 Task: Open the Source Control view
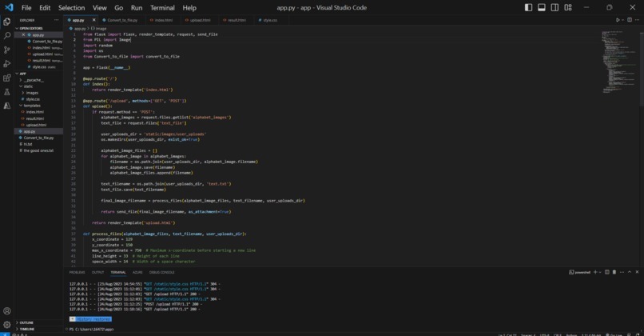[7, 50]
